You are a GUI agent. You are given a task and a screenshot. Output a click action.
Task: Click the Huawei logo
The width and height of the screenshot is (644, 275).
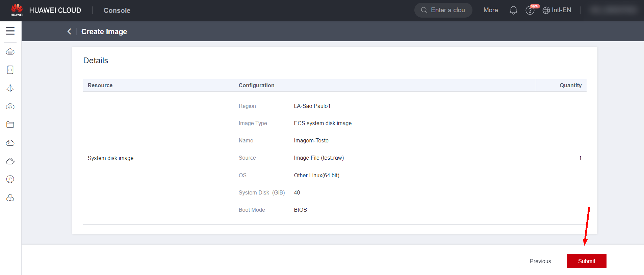17,10
